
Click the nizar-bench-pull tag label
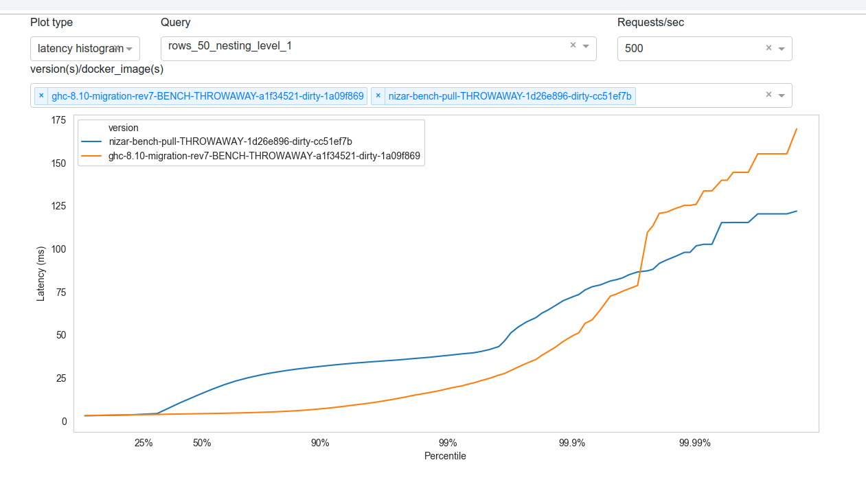tap(510, 96)
